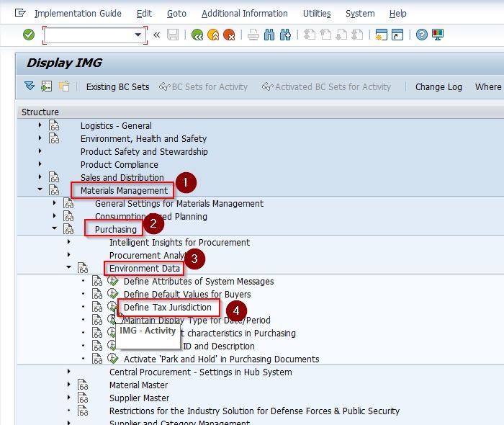Click the green Back icon
This screenshot has width=504, height=425.
[197, 35]
